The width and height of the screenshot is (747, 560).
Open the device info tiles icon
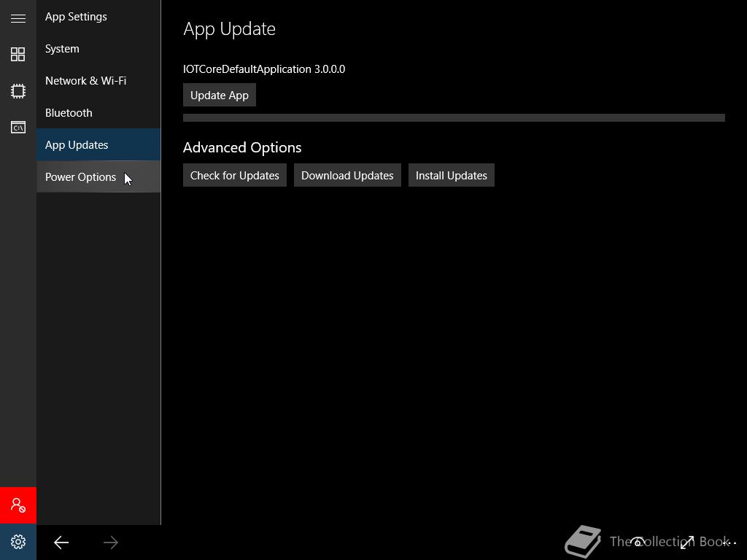pos(18,54)
